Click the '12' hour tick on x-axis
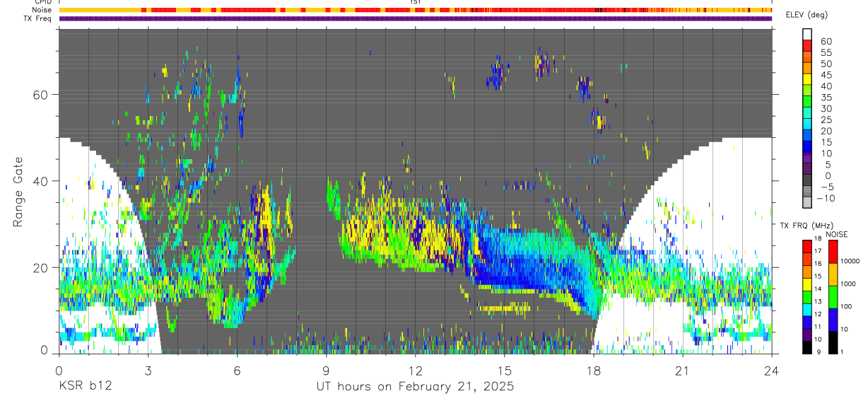The width and height of the screenshot is (868, 401). click(416, 370)
